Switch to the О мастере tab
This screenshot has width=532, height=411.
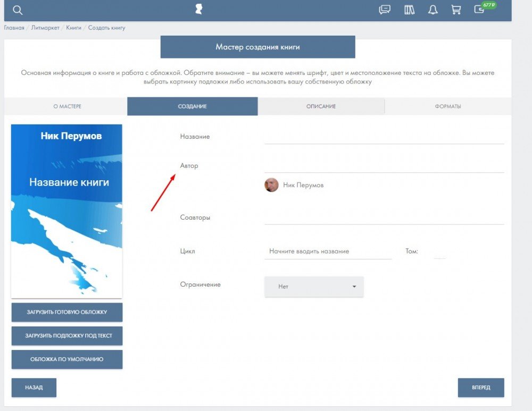tap(67, 106)
